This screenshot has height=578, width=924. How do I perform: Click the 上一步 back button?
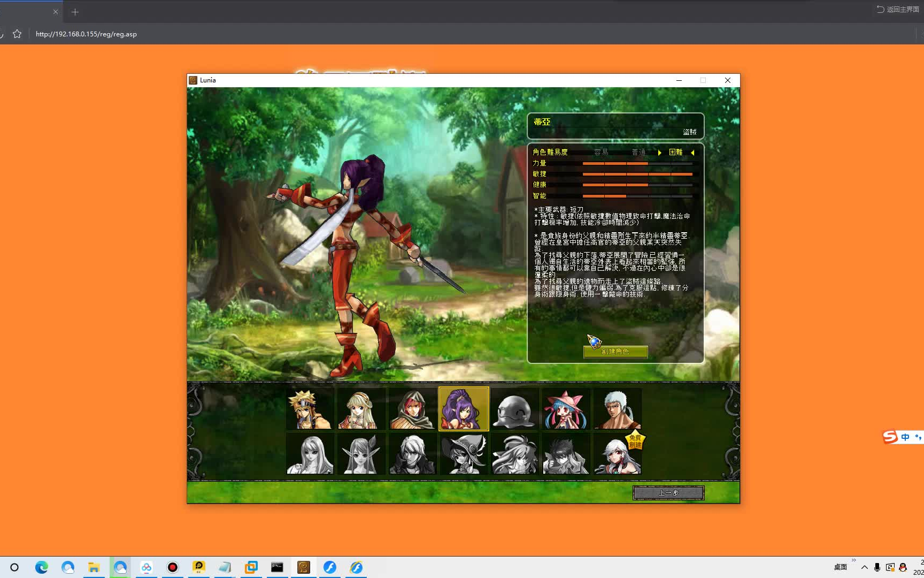668,493
